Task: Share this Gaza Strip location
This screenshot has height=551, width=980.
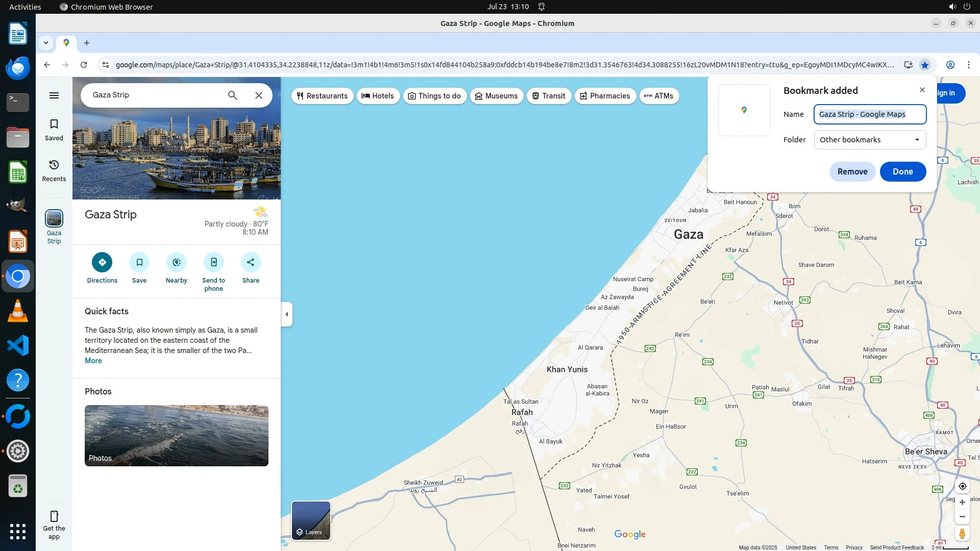Action: pos(251,262)
